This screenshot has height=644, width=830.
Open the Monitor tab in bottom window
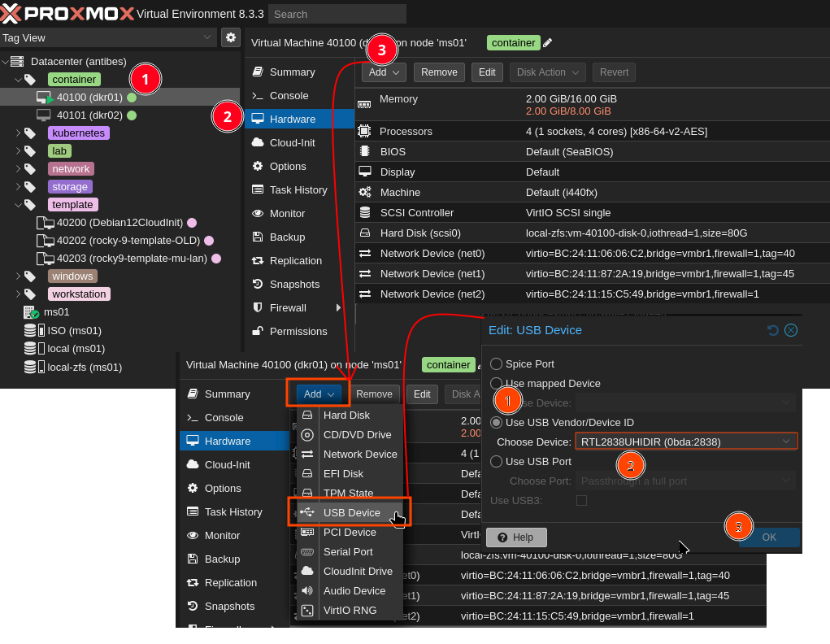pyautogui.click(x=234, y=535)
